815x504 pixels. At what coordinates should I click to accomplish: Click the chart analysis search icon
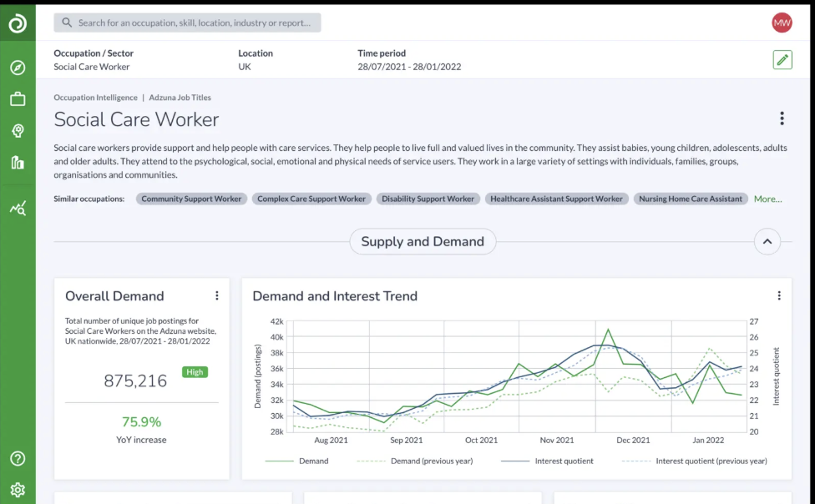click(18, 208)
